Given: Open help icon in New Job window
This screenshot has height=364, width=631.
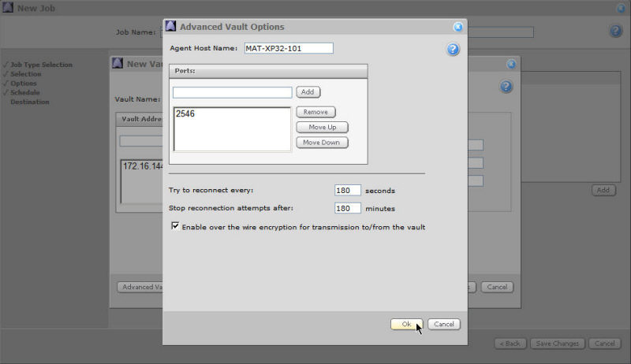Looking at the screenshot, I should 616,31.
